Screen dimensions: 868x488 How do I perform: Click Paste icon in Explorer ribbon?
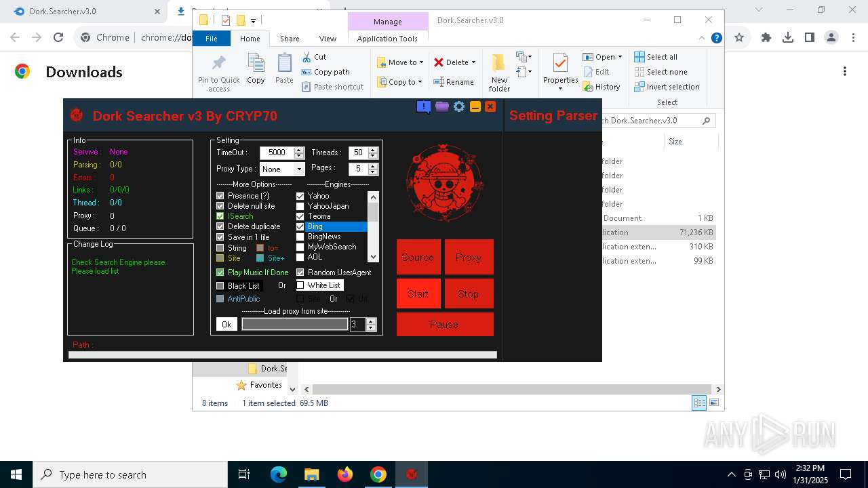pyautogui.click(x=284, y=68)
